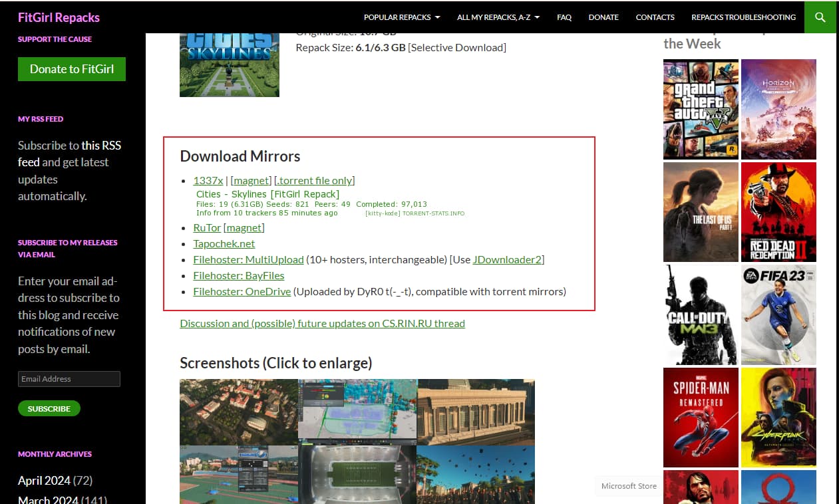Focus the Email Address field
The width and height of the screenshot is (839, 504).
tap(69, 379)
